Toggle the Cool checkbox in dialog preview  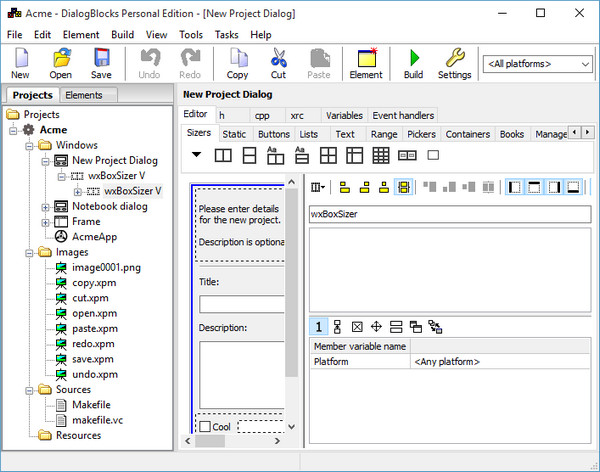(206, 427)
